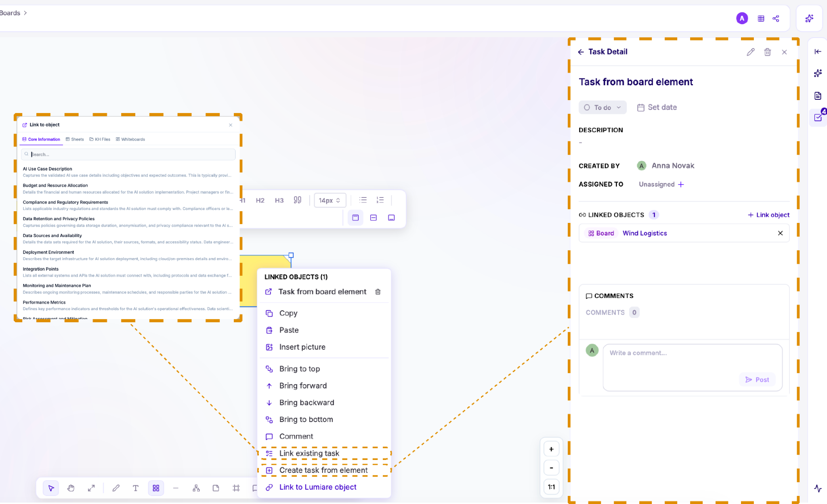Click the Set date picker
Viewport: 827px width, 504px height.
click(657, 107)
